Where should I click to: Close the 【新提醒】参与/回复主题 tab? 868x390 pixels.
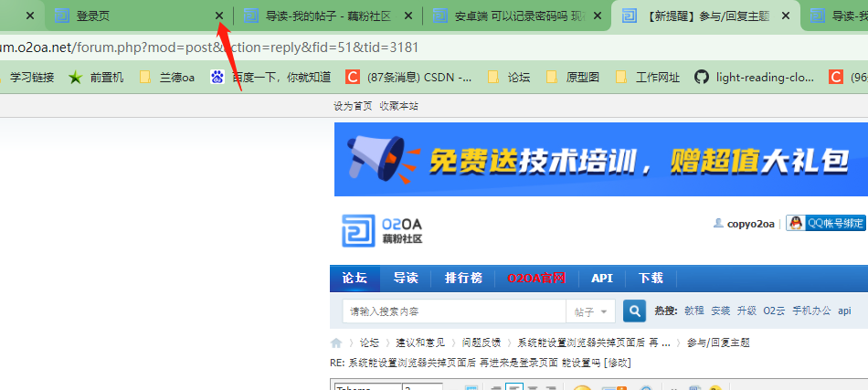786,16
